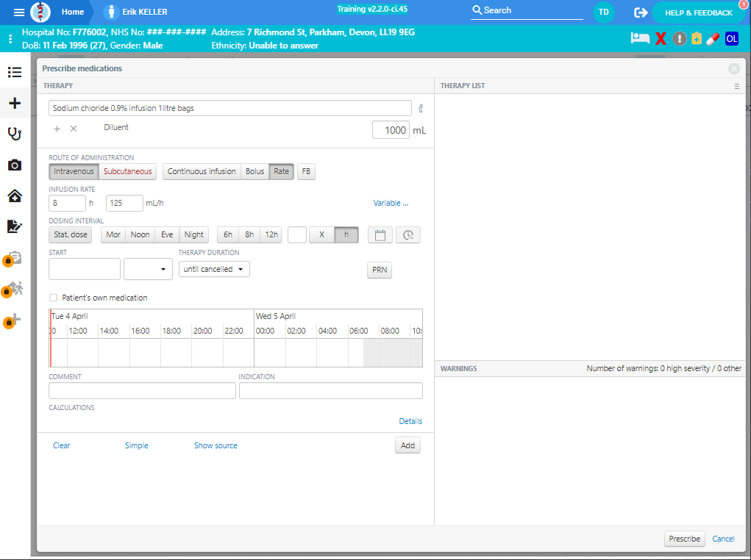Open the stethoscope sidebar icon

pyautogui.click(x=15, y=134)
